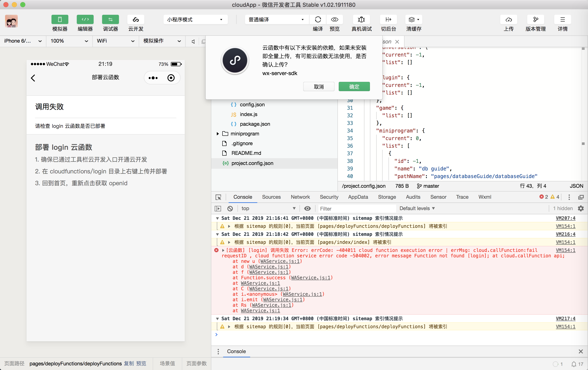
Task: Open the compile mode (普通编译) dropdown
Action: click(x=277, y=20)
